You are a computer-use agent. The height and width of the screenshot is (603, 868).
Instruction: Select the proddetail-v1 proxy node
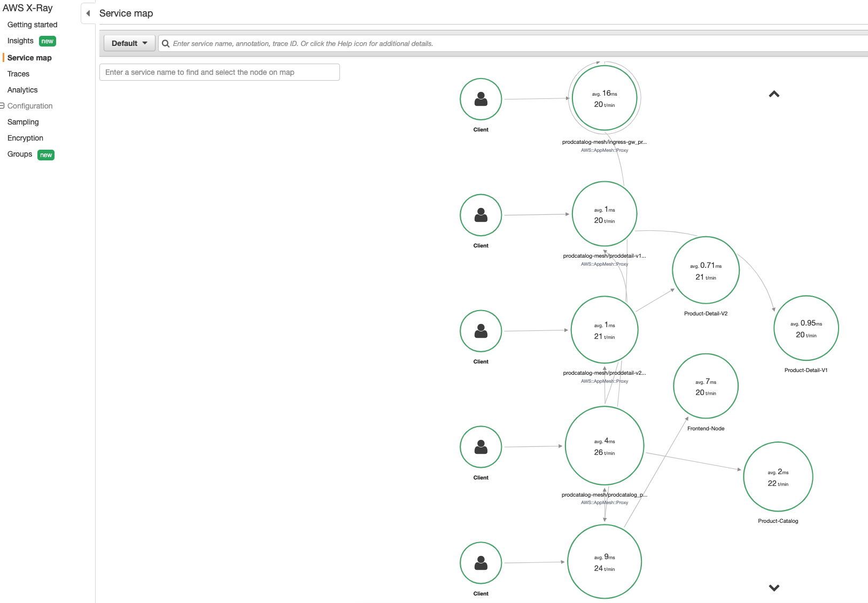click(604, 214)
